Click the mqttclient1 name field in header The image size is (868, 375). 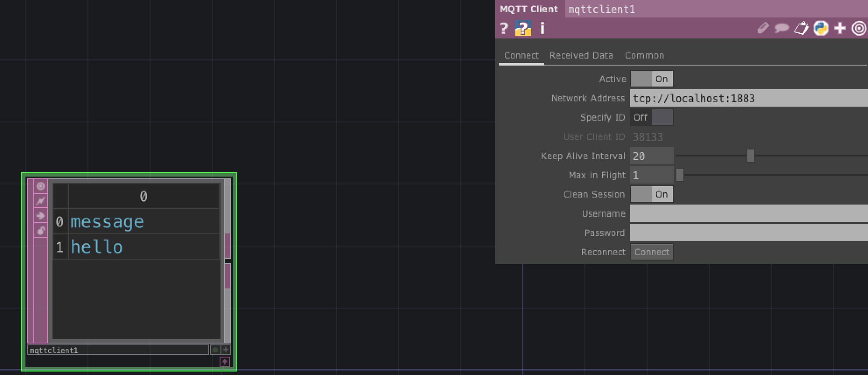point(717,9)
